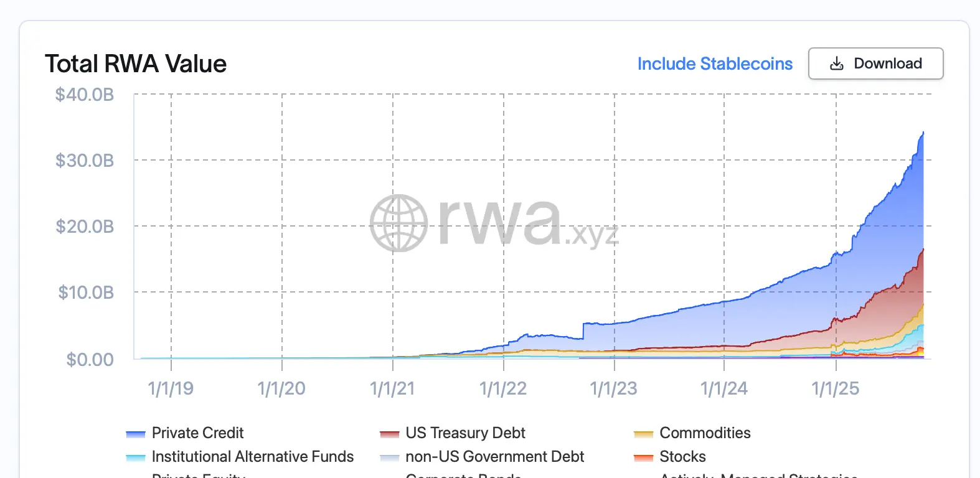Toggle Institutional Alternative Funds series label
Viewport: 980px width, 478px height.
252,456
